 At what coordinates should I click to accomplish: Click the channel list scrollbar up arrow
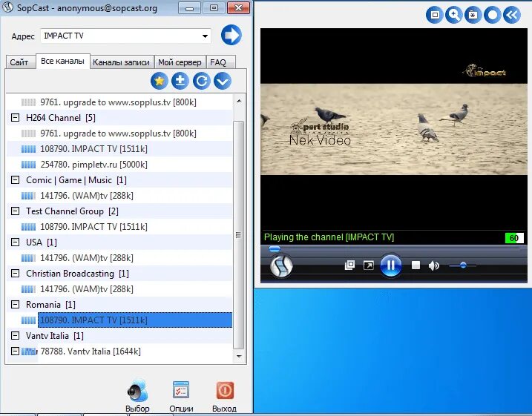pyautogui.click(x=239, y=101)
